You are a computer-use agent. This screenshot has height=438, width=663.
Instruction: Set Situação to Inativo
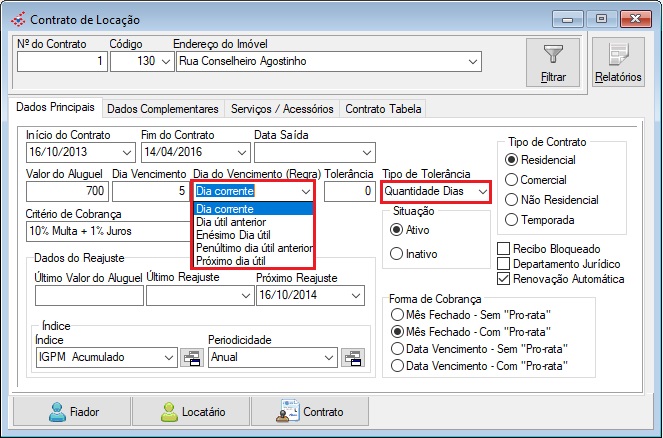(x=399, y=254)
